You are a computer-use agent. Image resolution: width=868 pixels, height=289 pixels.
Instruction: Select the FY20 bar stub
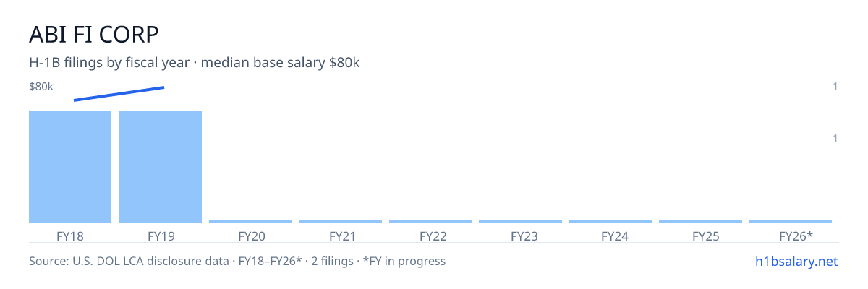point(250,222)
